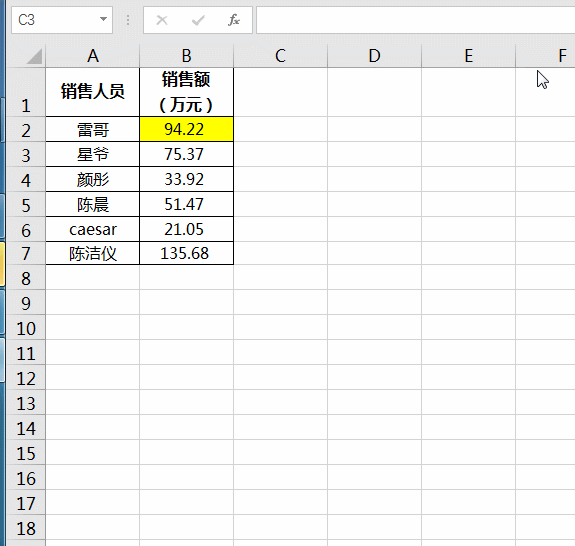Click the cell containing 颜彤
The height and width of the screenshot is (546, 575).
click(93, 179)
